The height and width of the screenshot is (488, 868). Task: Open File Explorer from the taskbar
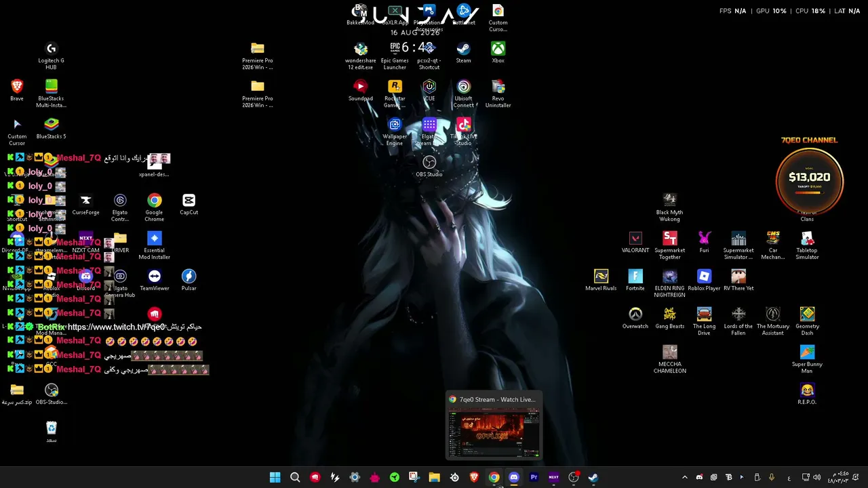[x=434, y=477]
